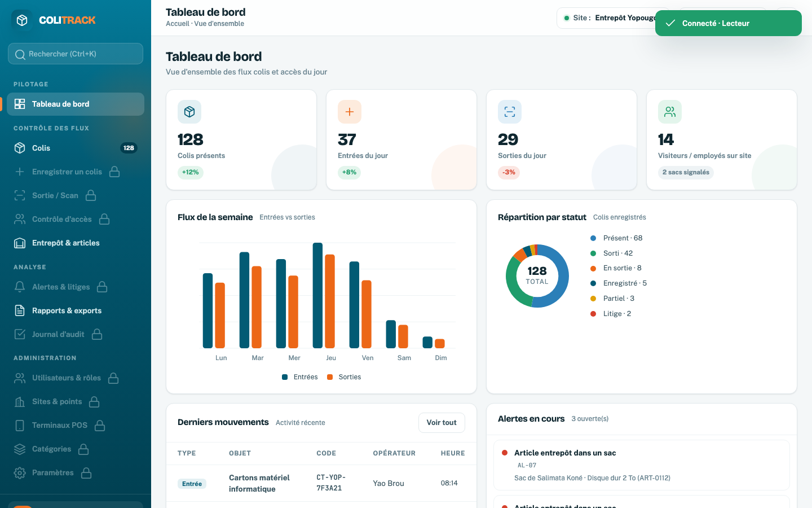
Task: Click the document icon for Rapports & exports
Action: pyautogui.click(x=20, y=310)
